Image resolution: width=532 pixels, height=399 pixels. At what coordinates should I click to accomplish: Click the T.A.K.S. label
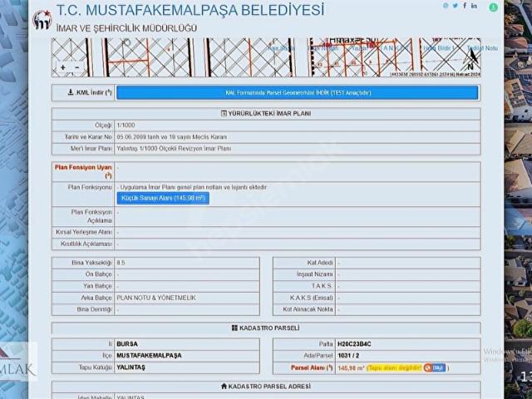point(323,286)
